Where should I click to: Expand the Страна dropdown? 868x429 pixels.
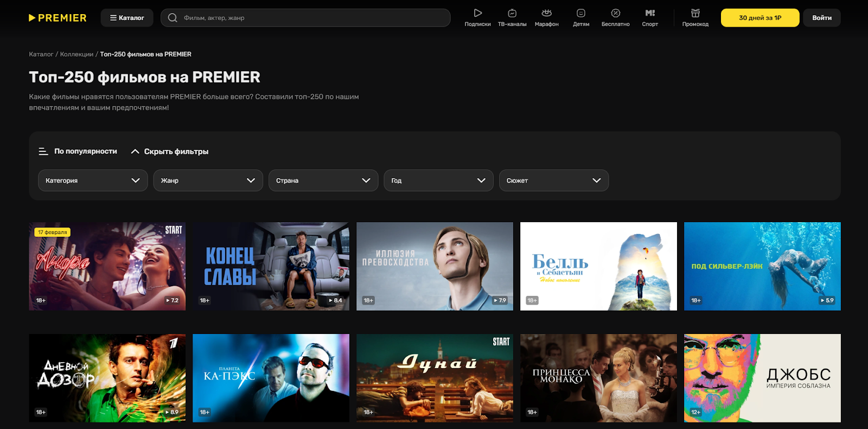(323, 180)
